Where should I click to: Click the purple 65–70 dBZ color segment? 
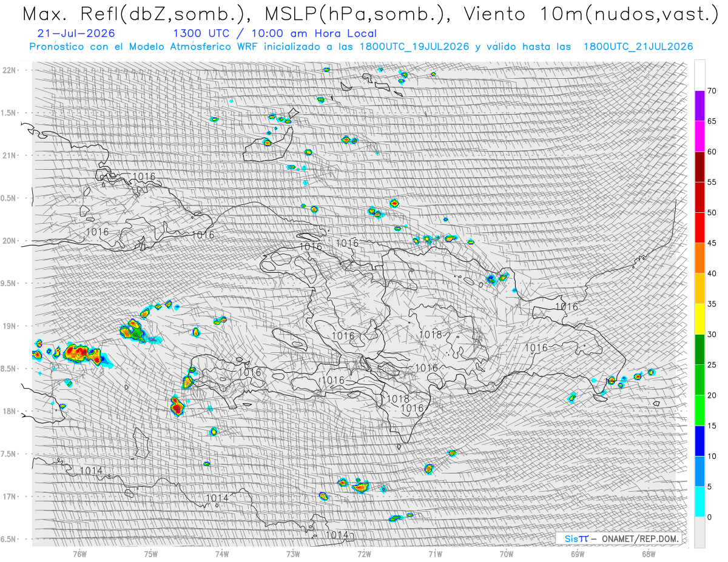699,106
